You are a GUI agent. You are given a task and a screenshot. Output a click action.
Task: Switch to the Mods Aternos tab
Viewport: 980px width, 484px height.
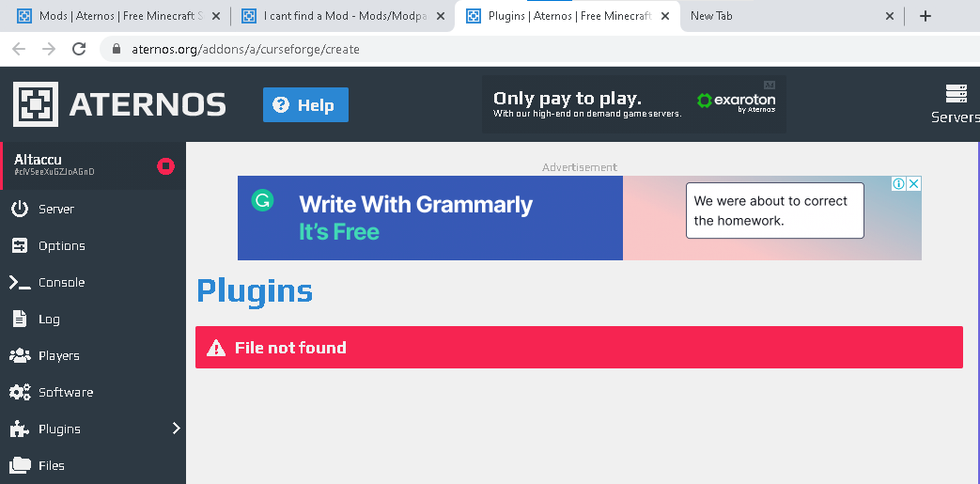pos(118,16)
